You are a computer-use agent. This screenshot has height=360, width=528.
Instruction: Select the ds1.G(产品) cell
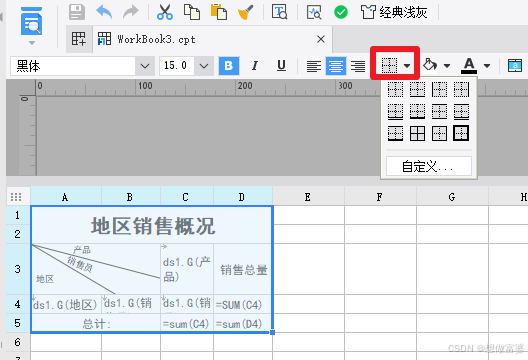tap(187, 269)
